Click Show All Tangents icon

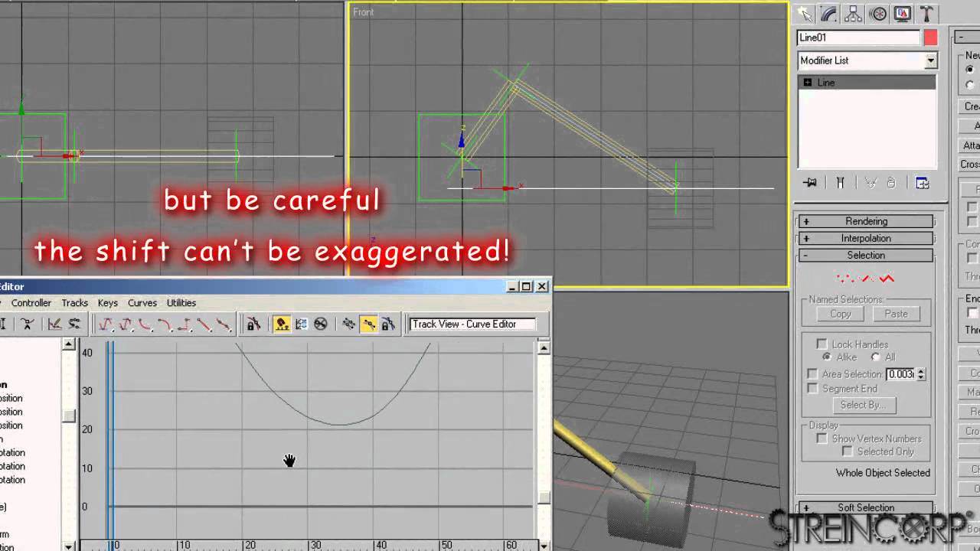[349, 324]
